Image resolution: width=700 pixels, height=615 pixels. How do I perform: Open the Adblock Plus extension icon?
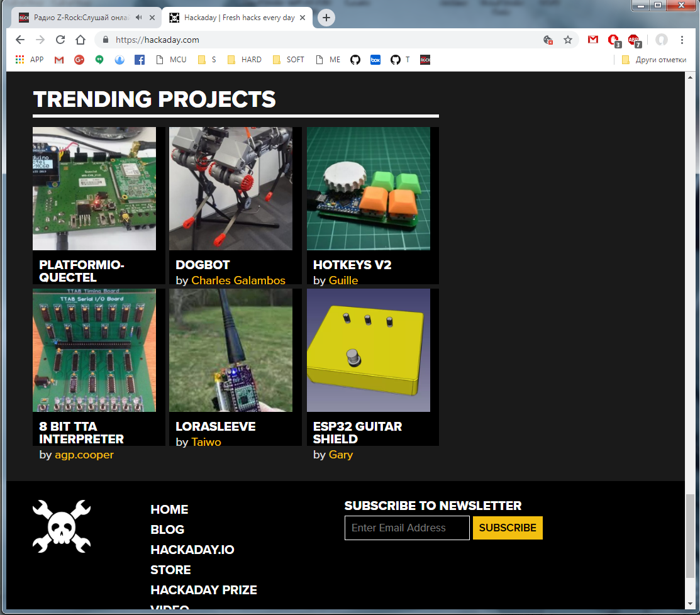click(634, 40)
